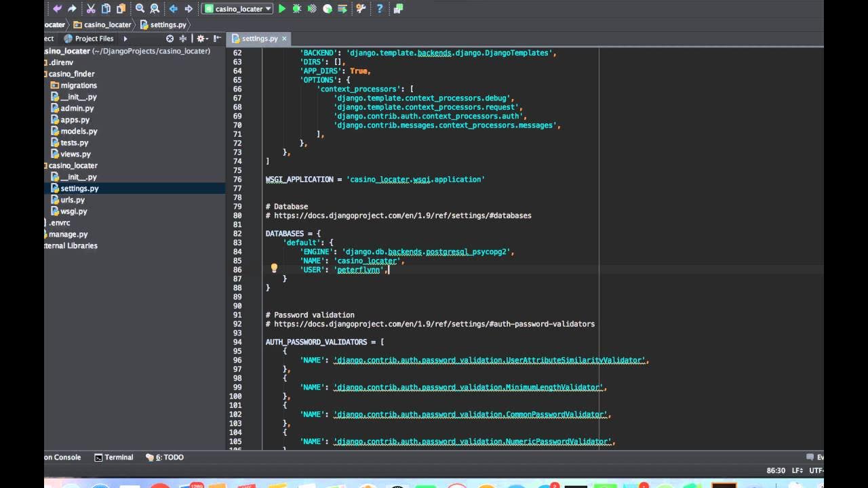Paste with the clipboard toolbar icon
Screen dimensions: 868x488
click(121, 9)
